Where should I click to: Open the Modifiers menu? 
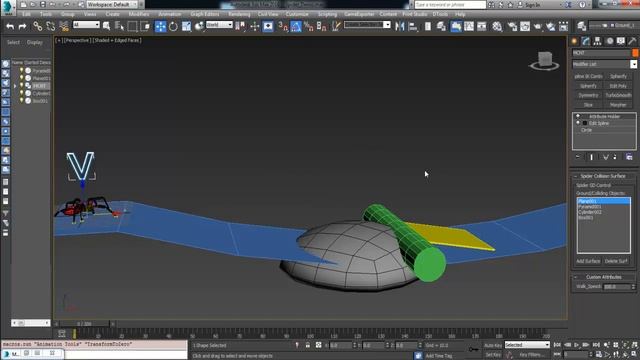click(139, 14)
